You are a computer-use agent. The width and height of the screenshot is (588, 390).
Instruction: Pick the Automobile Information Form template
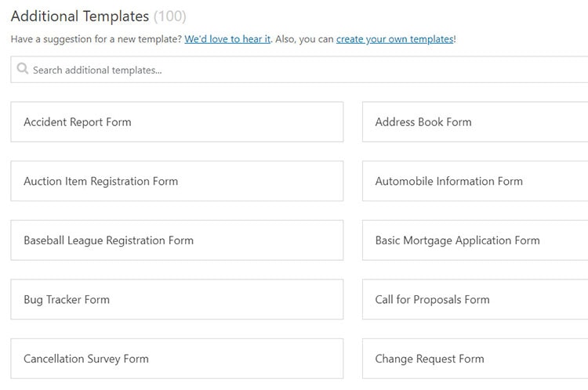coord(475,181)
